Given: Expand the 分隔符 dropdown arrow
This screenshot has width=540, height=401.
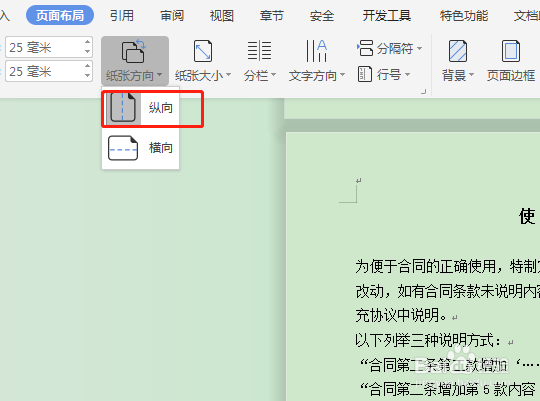Looking at the screenshot, I should pyautogui.click(x=419, y=48).
